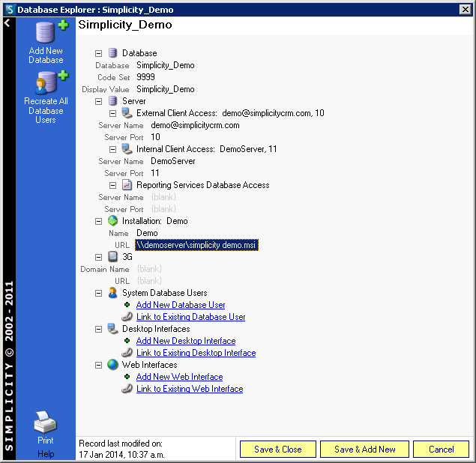476x463 pixels.
Task: Click the System Database Users person icon
Action: point(113,293)
